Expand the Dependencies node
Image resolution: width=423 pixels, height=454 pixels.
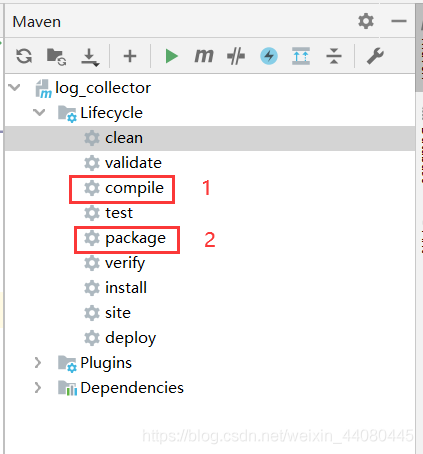click(38, 388)
